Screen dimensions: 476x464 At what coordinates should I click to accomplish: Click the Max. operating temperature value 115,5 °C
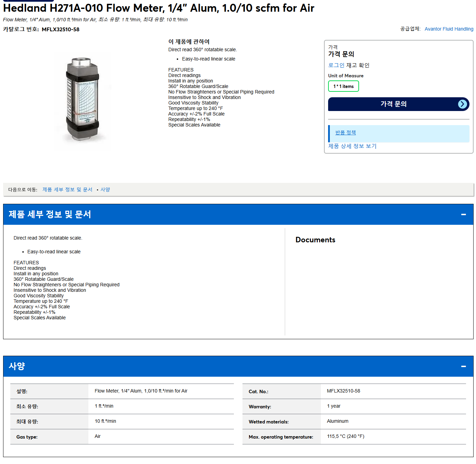(345, 437)
